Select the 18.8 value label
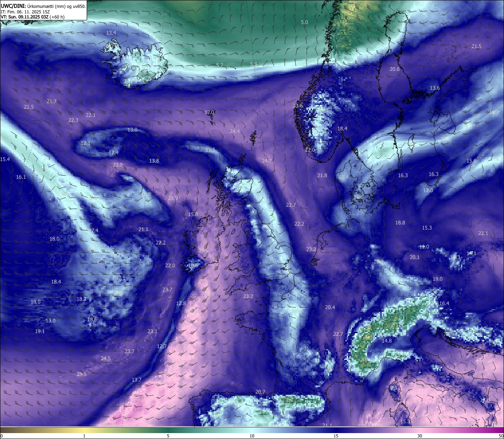 coord(400,222)
